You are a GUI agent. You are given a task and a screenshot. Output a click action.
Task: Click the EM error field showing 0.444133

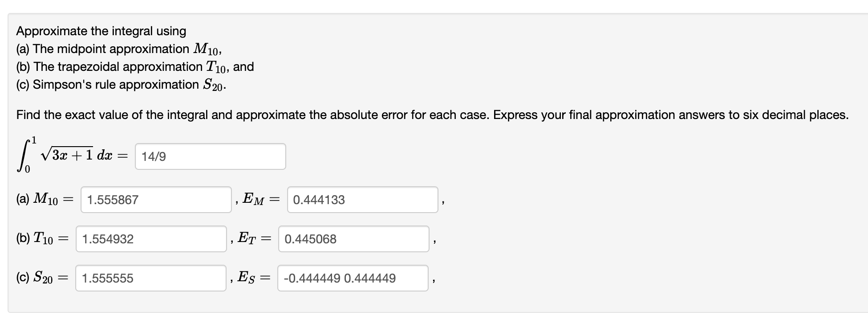(x=362, y=200)
